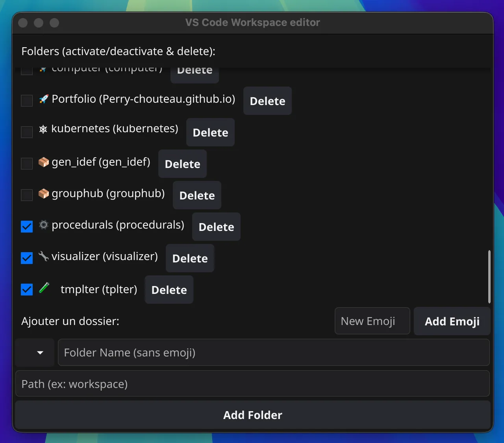Click the wrench icon beside visualizer
The height and width of the screenshot is (443, 504).
44,256
